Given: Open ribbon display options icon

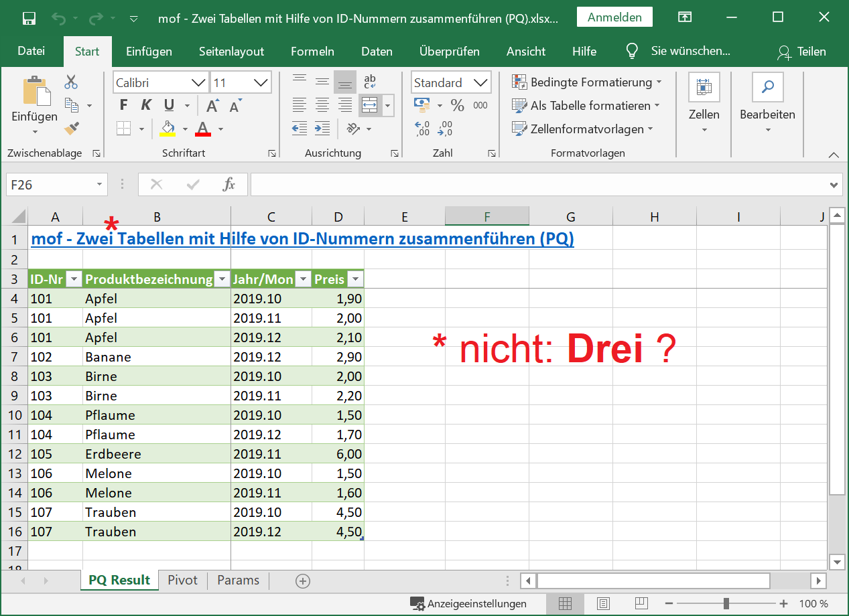Looking at the screenshot, I should pyautogui.click(x=685, y=17).
